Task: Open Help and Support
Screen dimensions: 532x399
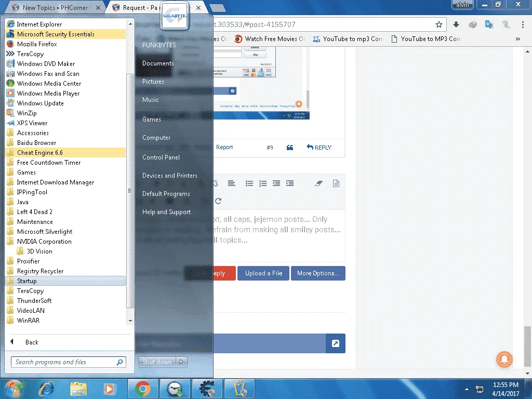Action: click(x=167, y=212)
